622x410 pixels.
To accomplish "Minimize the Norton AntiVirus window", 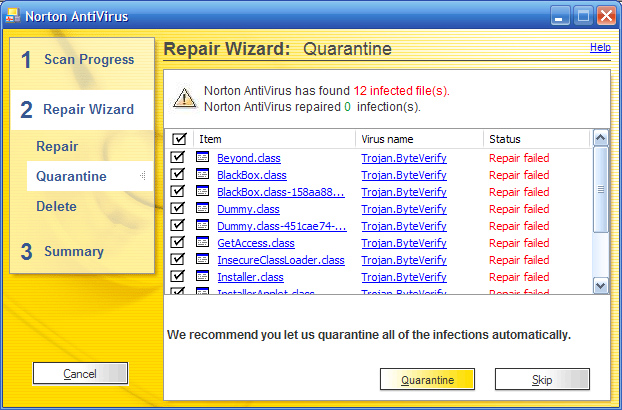I will (560, 16).
